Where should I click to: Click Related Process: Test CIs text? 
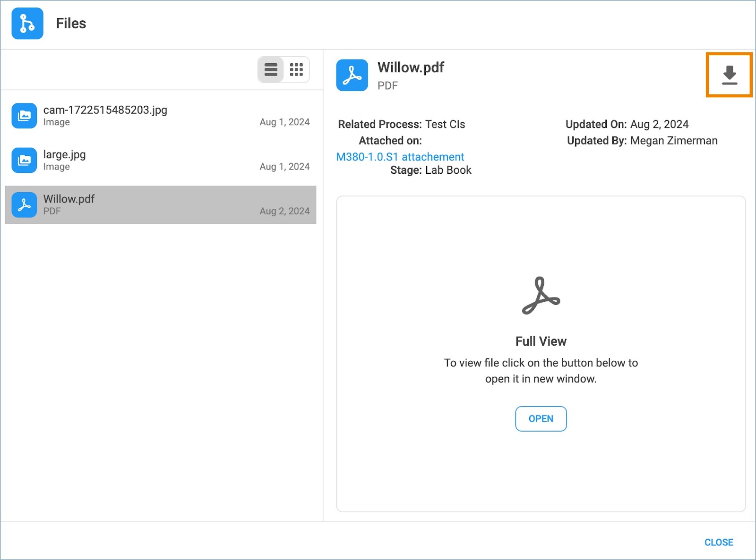pyautogui.click(x=402, y=124)
